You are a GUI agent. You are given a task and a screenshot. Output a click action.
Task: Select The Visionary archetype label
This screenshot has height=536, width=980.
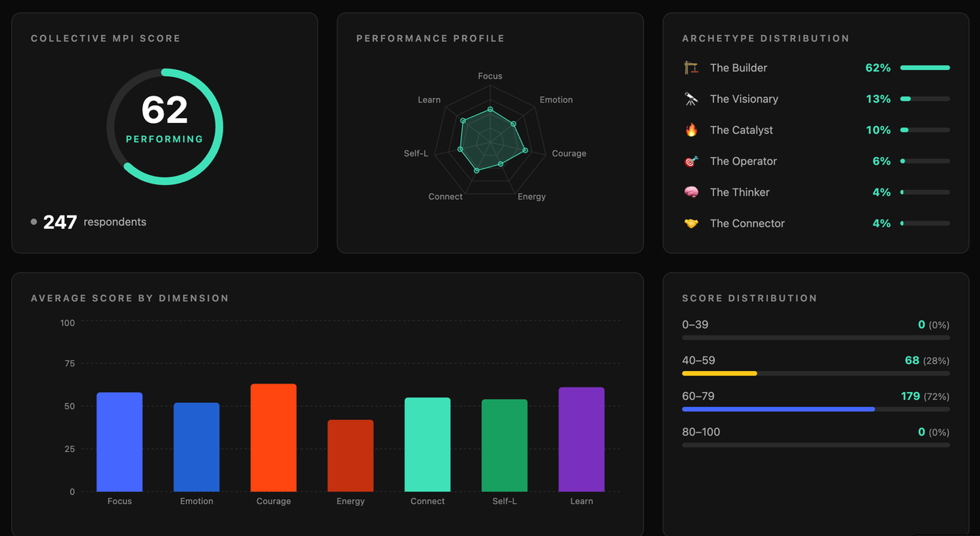click(744, 99)
